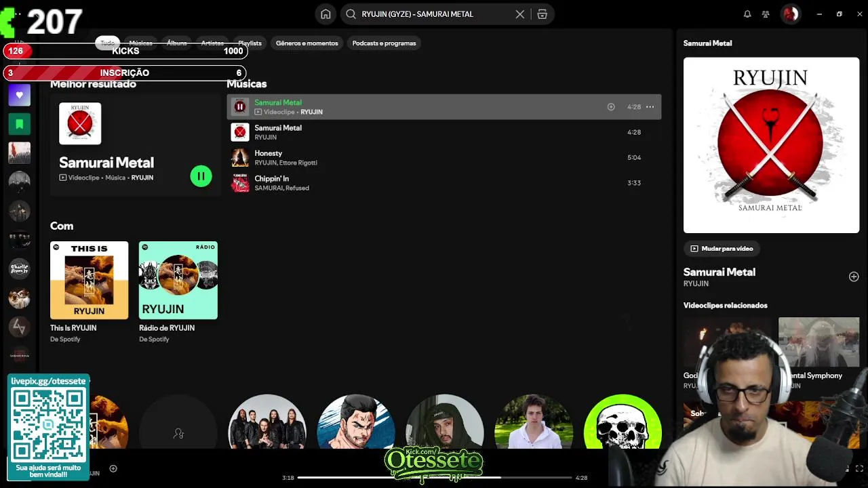Screen dimensions: 868x488
Task: Toggle fullscreen icon at bottom right
Action: (860, 468)
